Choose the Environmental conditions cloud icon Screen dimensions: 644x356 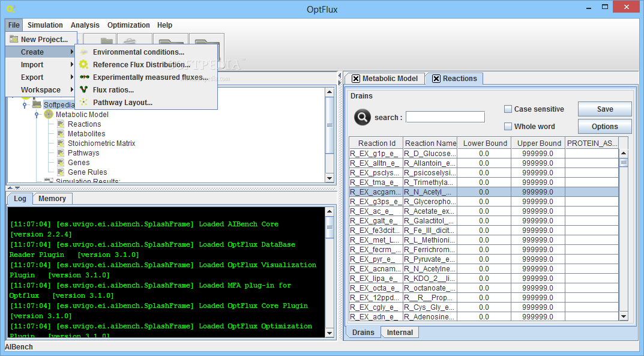[84, 52]
